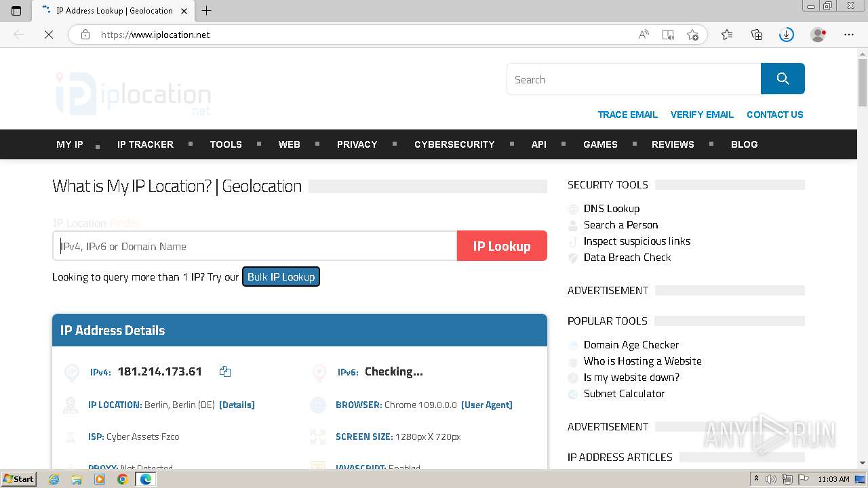Image resolution: width=868 pixels, height=488 pixels.
Task: Open the IP location [Details] link
Action: pyautogui.click(x=237, y=405)
